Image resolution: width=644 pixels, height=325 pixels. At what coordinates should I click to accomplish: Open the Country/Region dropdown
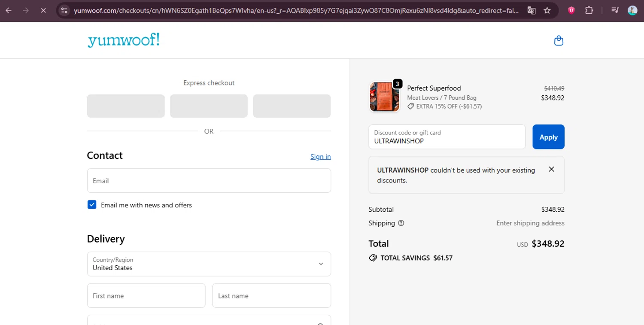coord(209,264)
